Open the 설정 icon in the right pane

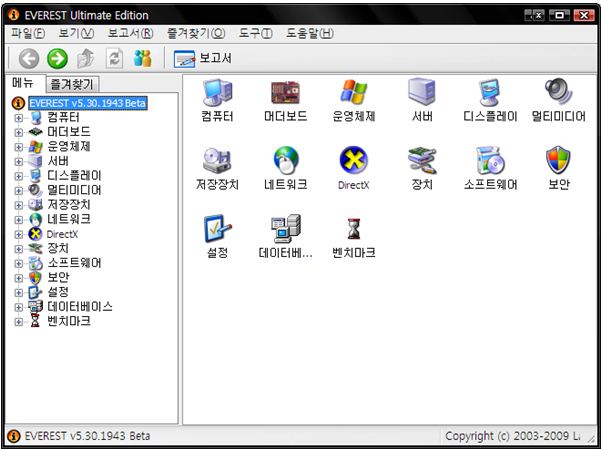click(x=217, y=229)
